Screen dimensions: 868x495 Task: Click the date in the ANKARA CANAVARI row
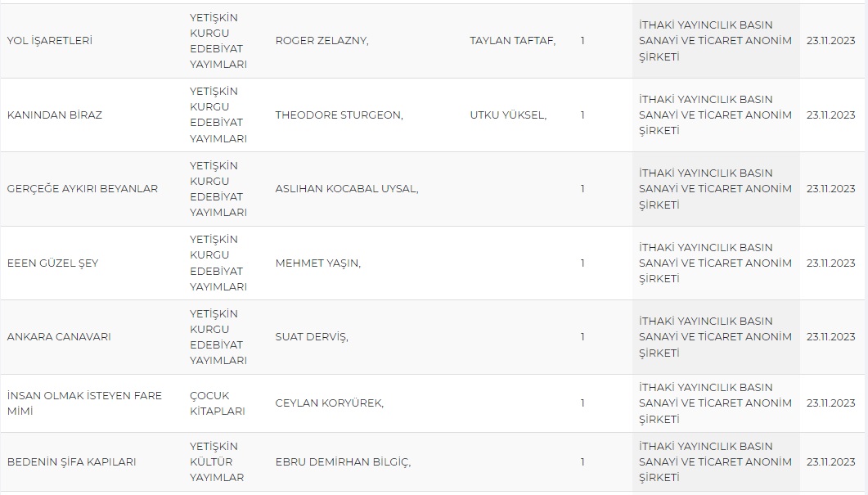pyautogui.click(x=830, y=336)
